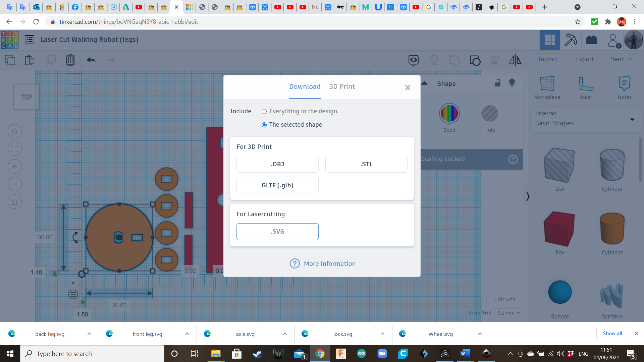Click the undo arrow icon

coord(91,60)
